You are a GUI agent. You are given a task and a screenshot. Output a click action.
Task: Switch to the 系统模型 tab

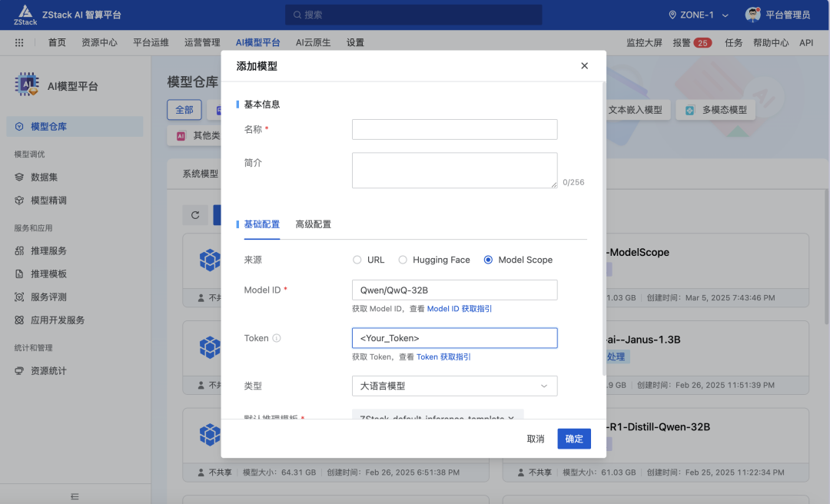200,174
